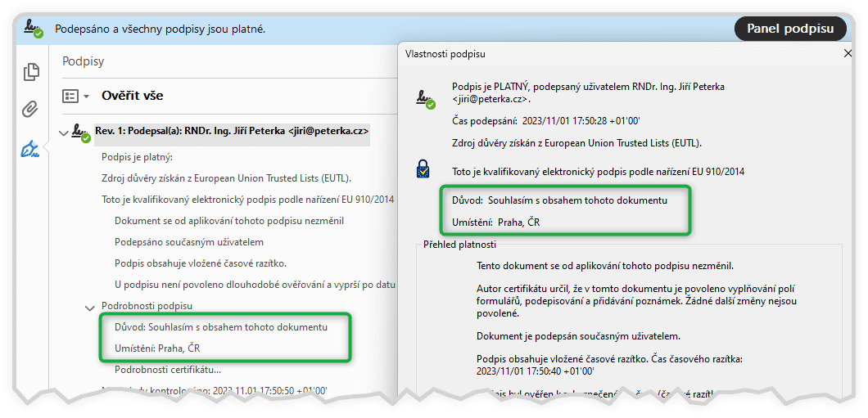Select the 'Důvod: Souhlasím' item in signature panel
The image size is (868, 418).
[215, 327]
